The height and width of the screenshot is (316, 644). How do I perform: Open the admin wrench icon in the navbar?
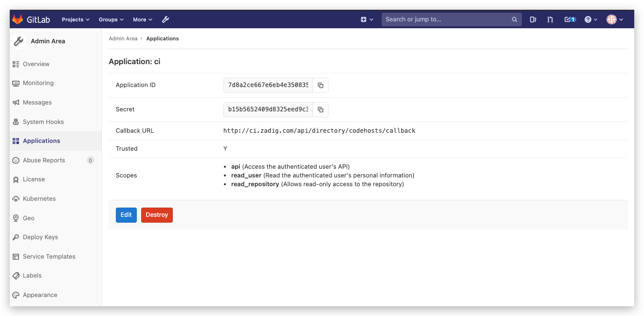[x=165, y=19]
